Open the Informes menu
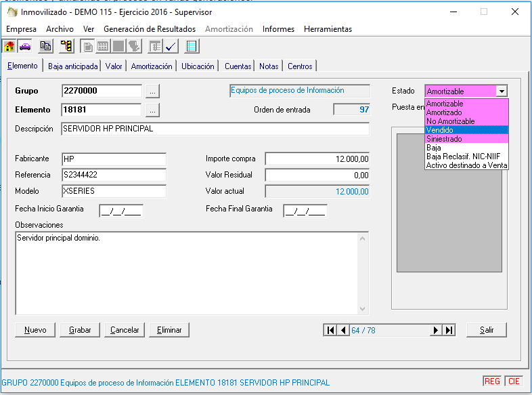This screenshot has width=532, height=395. (278, 29)
